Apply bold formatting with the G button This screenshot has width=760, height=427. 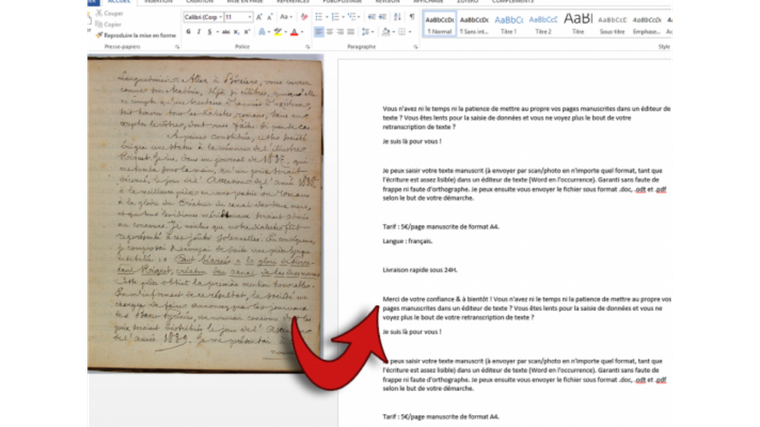pyautogui.click(x=188, y=31)
